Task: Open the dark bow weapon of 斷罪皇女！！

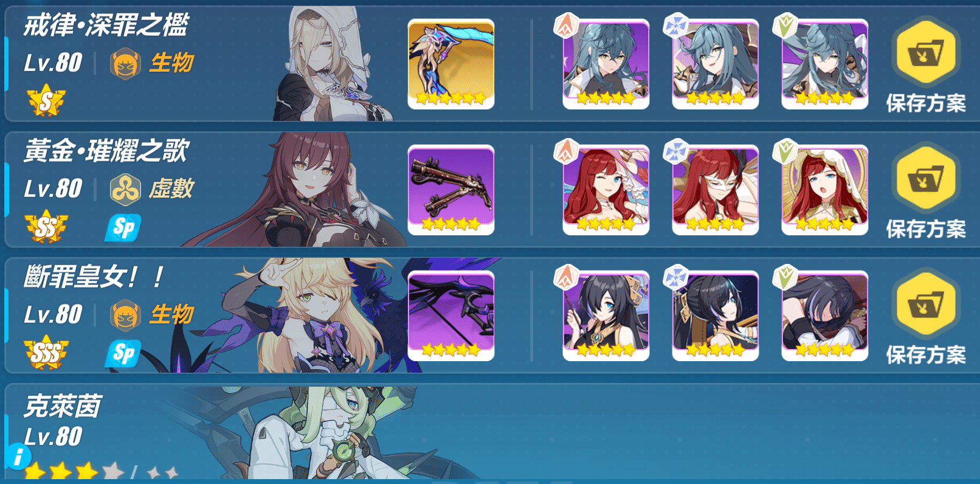Action: 451,316
